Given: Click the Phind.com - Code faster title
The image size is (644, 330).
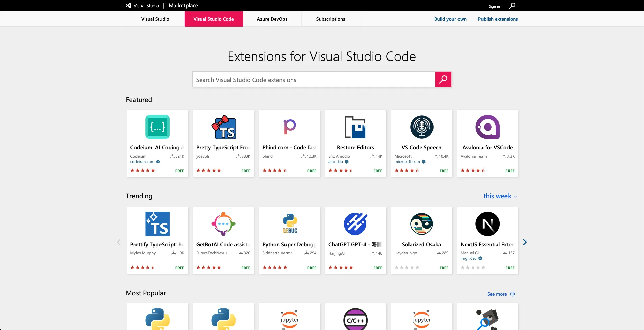Looking at the screenshot, I should point(290,147).
